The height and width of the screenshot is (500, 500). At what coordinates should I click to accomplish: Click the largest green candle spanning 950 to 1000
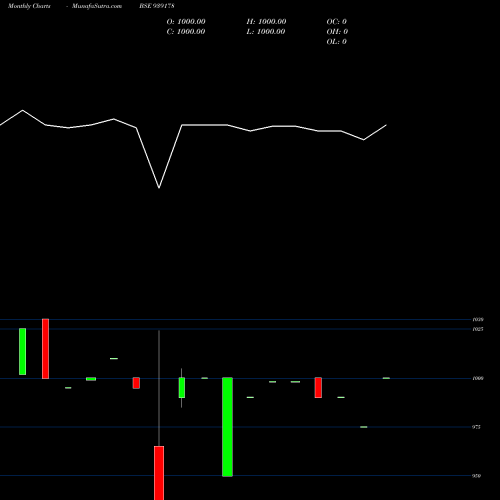point(227,427)
